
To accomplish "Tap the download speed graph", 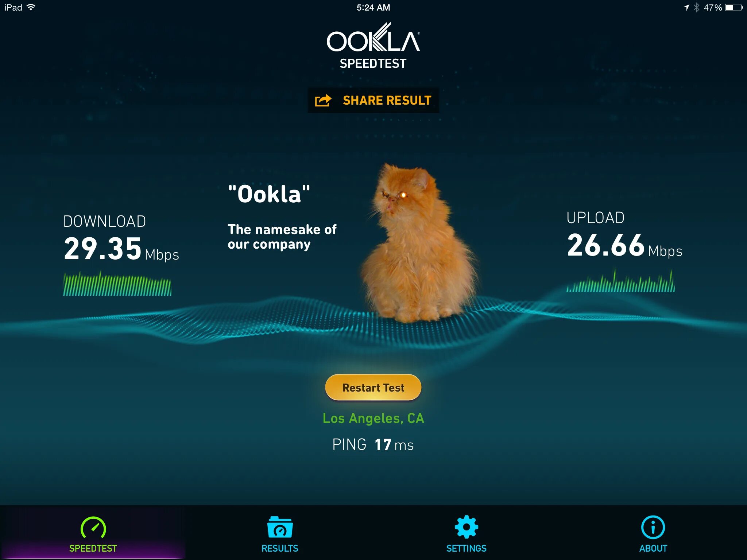I will [117, 283].
